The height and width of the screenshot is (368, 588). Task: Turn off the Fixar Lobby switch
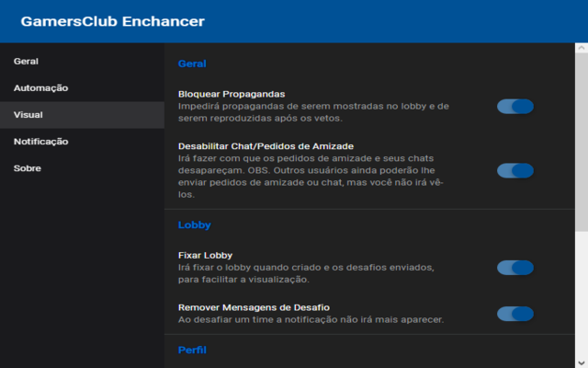(x=515, y=268)
